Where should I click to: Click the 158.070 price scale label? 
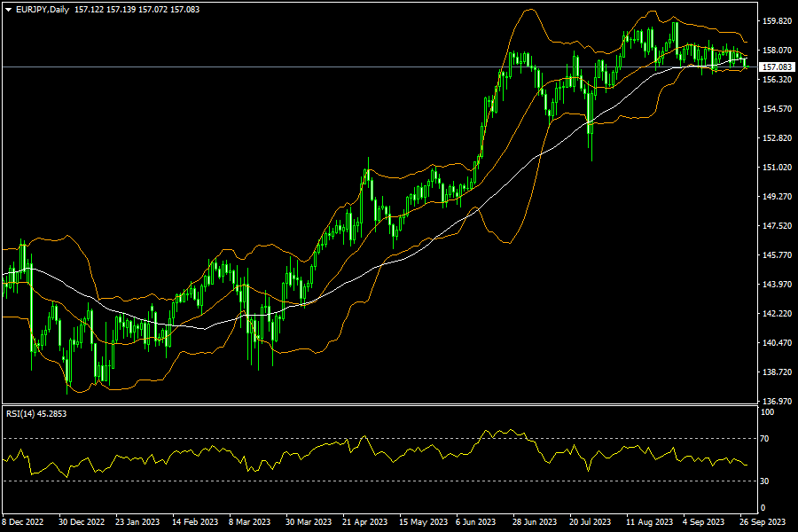coord(777,51)
